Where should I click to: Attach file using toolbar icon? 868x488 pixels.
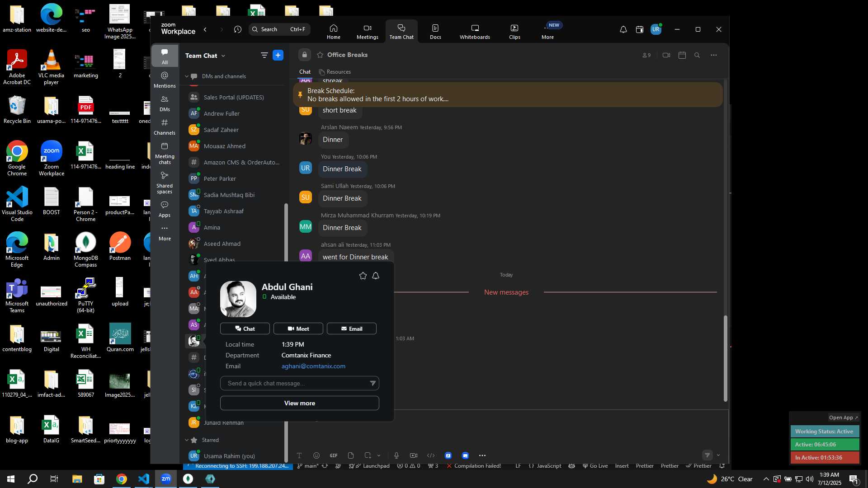point(351,455)
